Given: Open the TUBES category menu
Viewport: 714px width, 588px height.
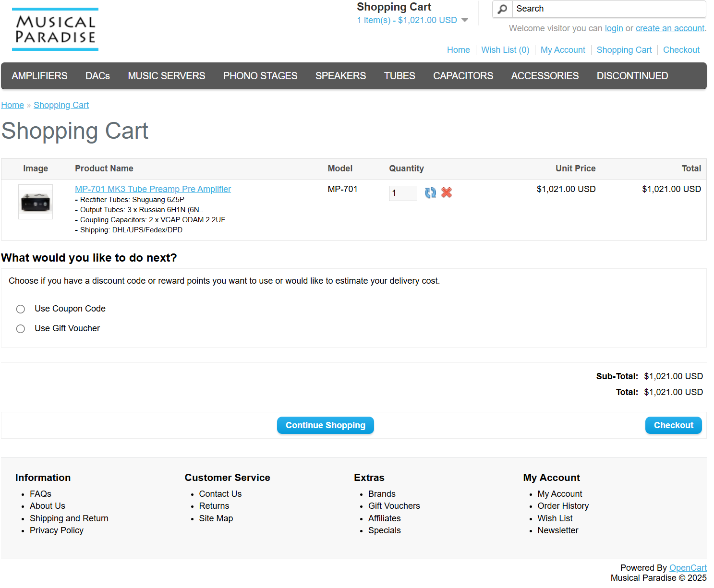Looking at the screenshot, I should click(x=399, y=76).
